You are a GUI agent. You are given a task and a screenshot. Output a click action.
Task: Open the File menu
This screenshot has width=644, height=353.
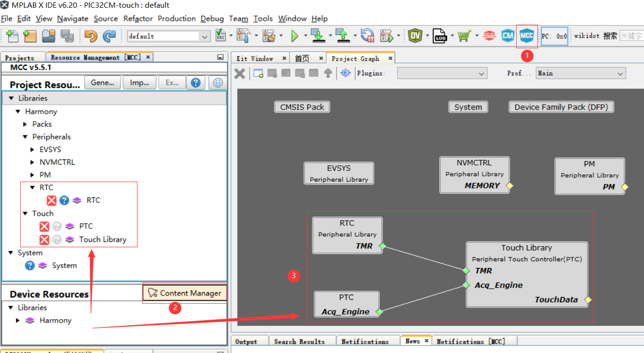click(x=7, y=19)
